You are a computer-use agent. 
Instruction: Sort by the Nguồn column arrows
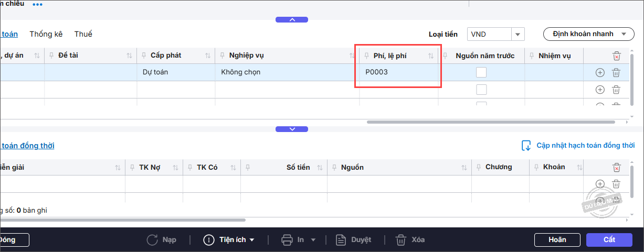464,168
